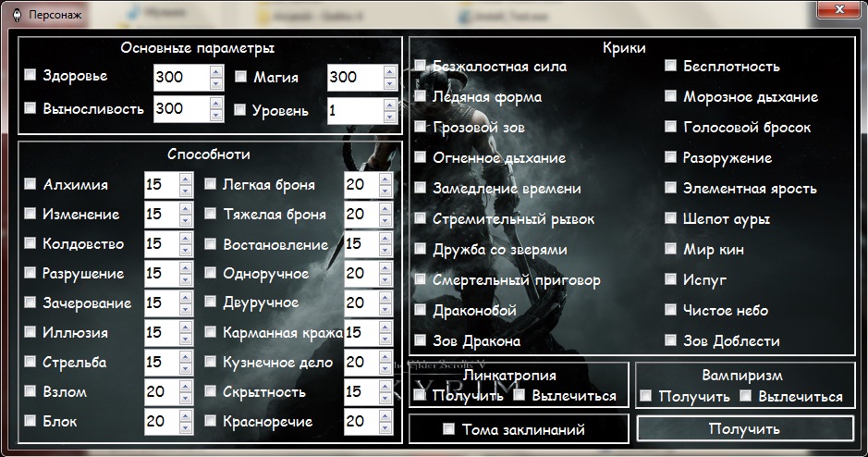Enable the Уровень checkbox
Image resolution: width=868 pixels, height=457 pixels.
239,110
